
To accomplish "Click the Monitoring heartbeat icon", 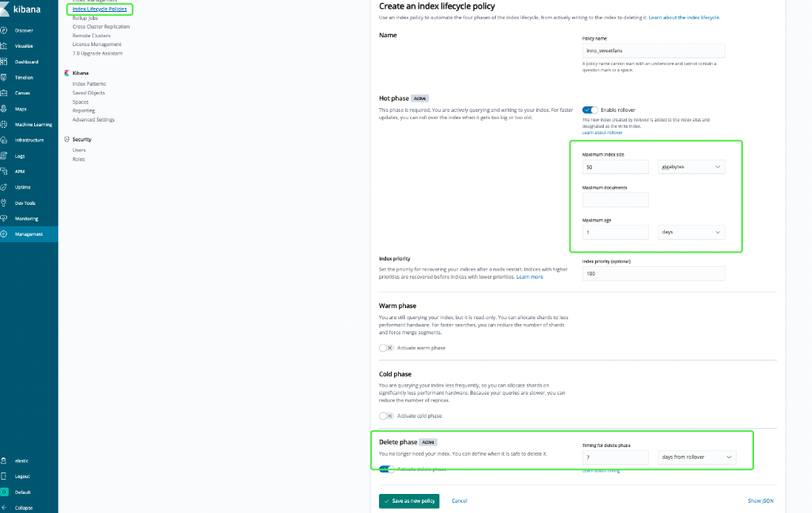I will click(x=5, y=218).
